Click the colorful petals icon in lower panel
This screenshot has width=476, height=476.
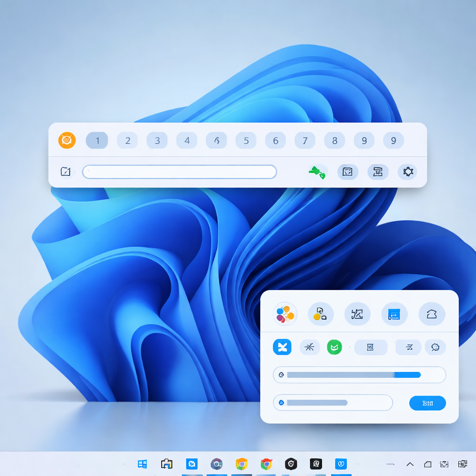[284, 314]
